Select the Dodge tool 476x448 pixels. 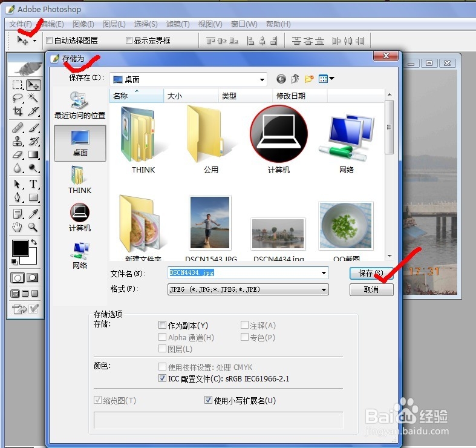33,168
